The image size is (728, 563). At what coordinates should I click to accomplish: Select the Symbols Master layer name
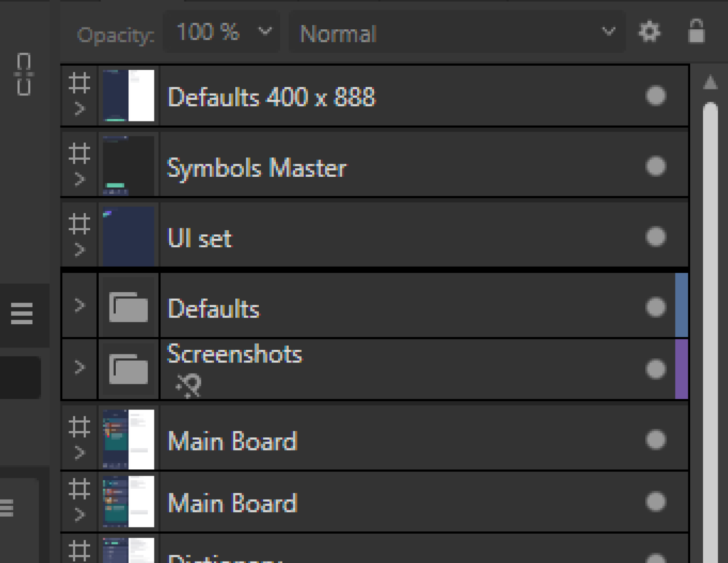[257, 168]
